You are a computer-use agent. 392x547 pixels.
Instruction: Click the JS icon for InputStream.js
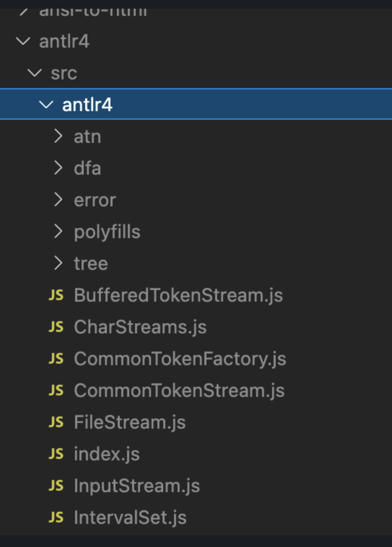[x=57, y=485]
